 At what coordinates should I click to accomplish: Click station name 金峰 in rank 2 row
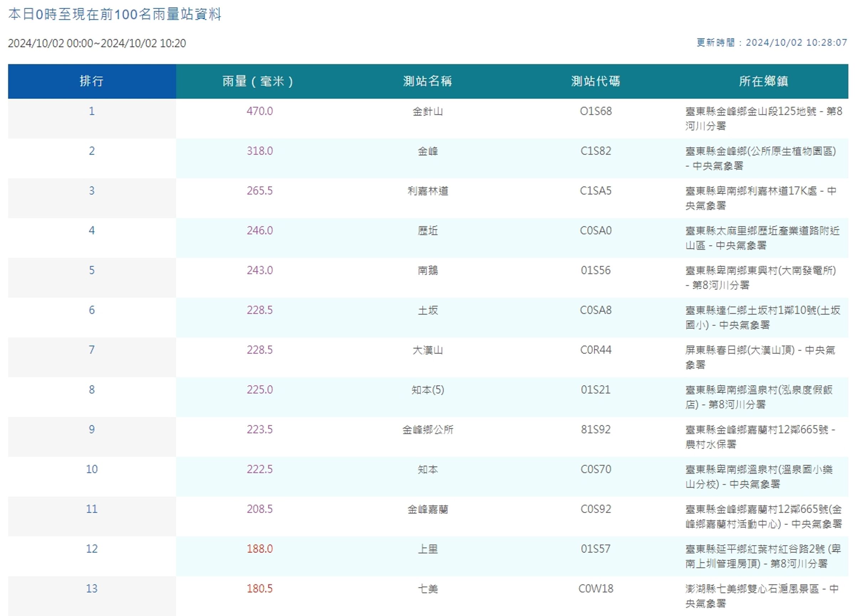click(x=427, y=151)
